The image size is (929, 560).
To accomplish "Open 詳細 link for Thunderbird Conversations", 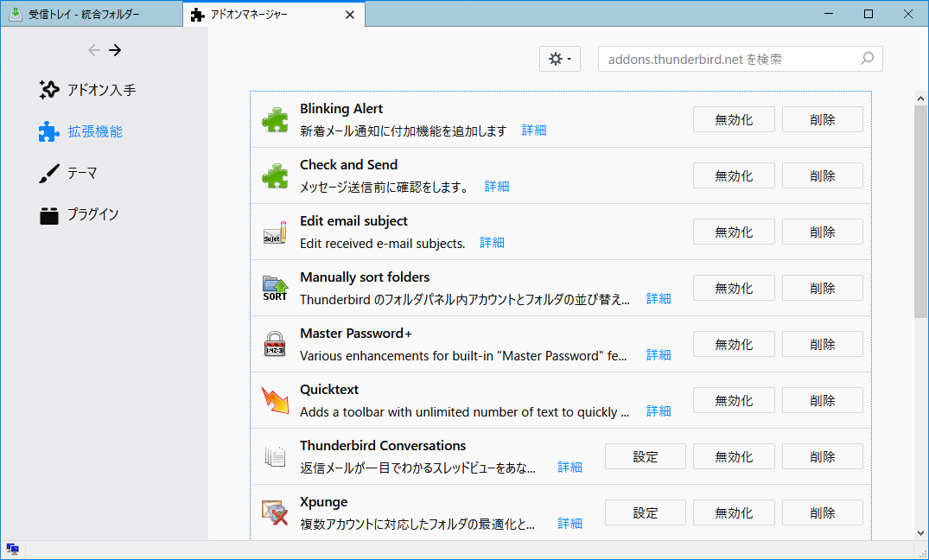I will click(569, 468).
